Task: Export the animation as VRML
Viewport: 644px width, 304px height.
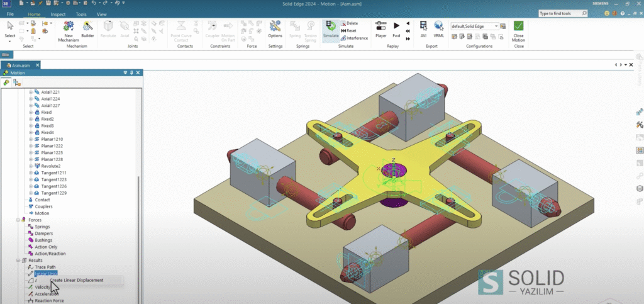Action: 438,30
